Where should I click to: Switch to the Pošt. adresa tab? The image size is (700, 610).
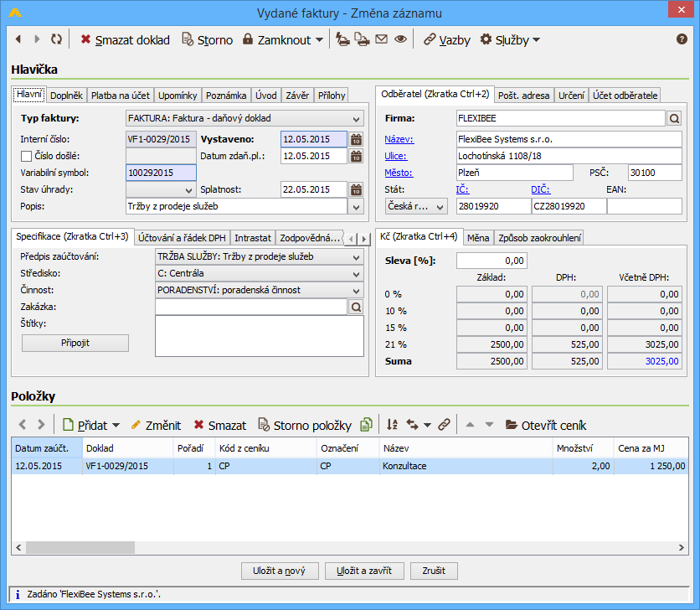[524, 96]
